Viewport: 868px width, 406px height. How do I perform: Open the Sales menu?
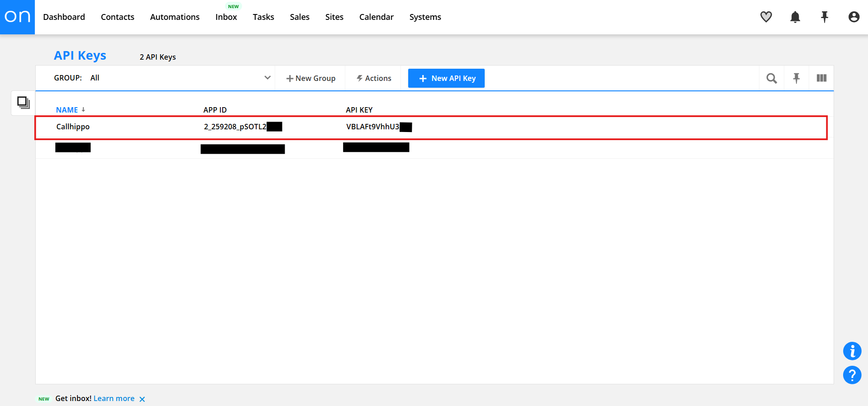tap(300, 17)
